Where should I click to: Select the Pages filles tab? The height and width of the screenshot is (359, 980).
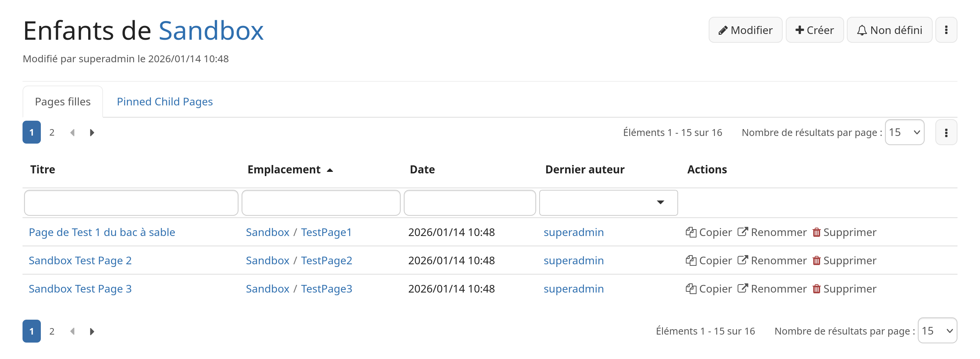coord(63,102)
